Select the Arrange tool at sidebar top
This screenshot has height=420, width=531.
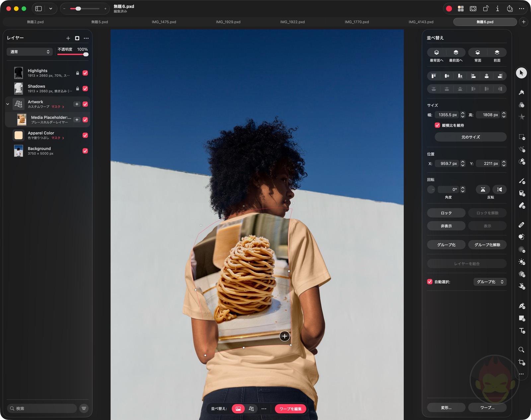tap(521, 73)
